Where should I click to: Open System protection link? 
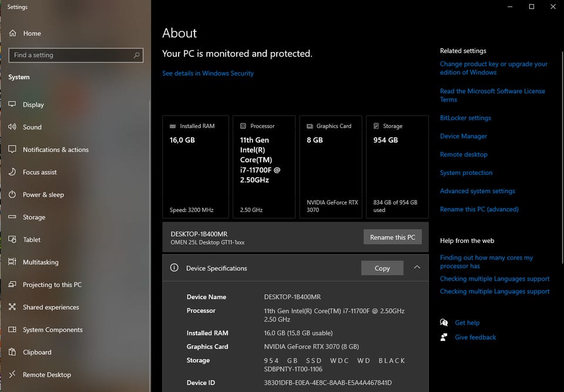click(466, 173)
